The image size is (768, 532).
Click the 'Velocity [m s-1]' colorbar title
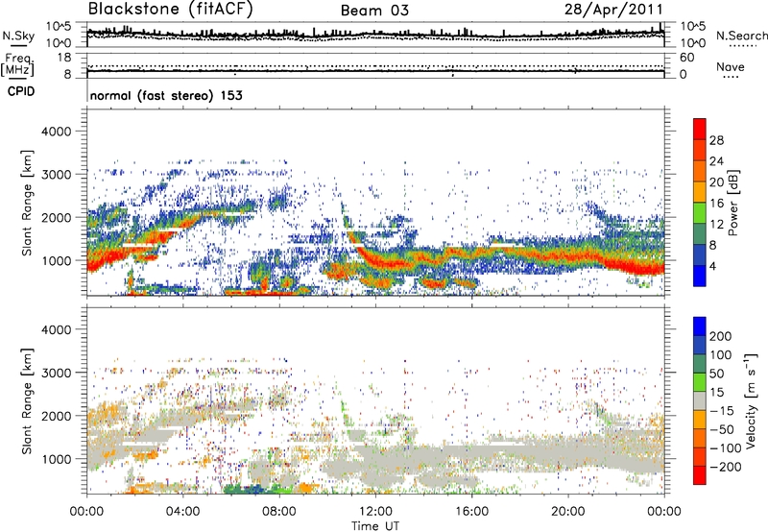[751, 400]
